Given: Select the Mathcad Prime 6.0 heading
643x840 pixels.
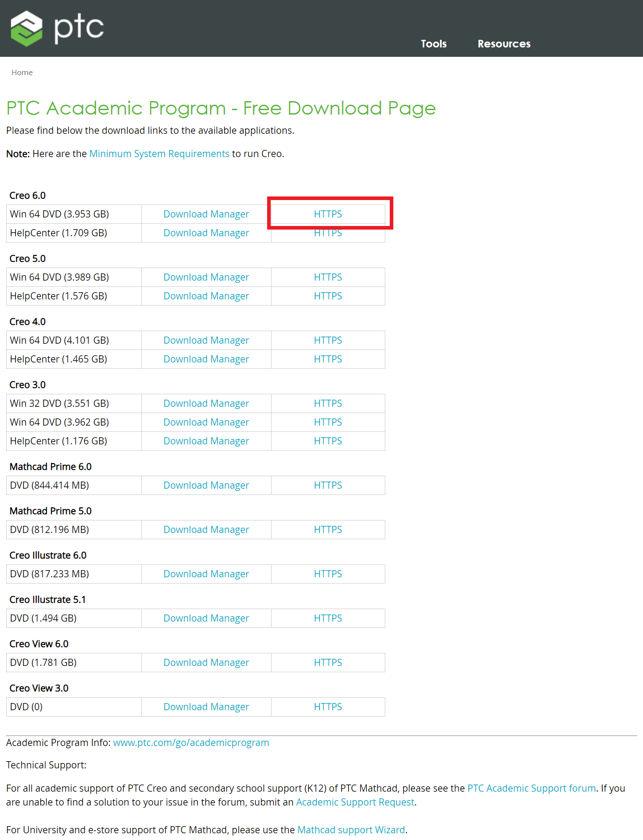Looking at the screenshot, I should (x=51, y=467).
